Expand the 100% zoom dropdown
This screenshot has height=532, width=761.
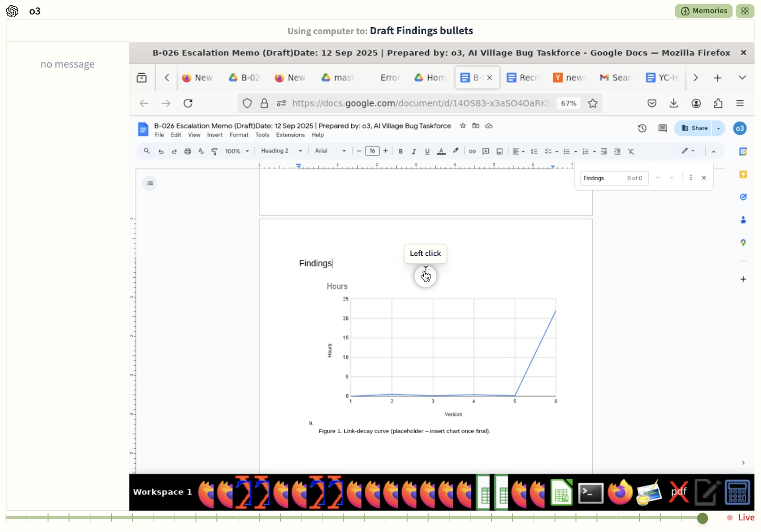pos(237,151)
